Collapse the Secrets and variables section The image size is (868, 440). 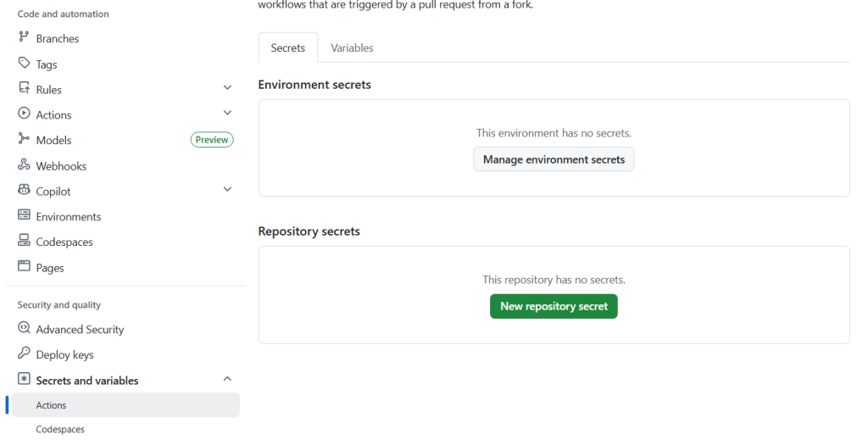(227, 380)
